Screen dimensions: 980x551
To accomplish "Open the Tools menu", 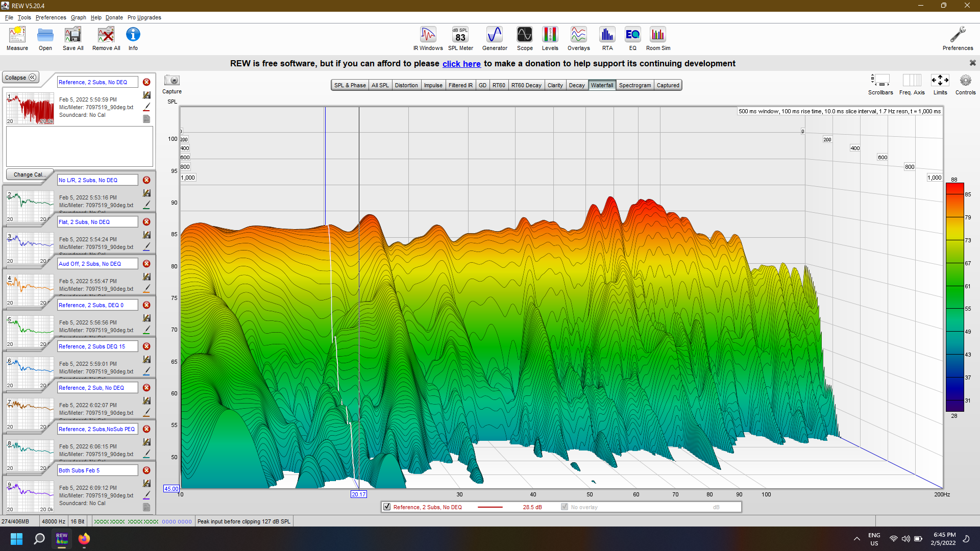I will pyautogui.click(x=24, y=17).
